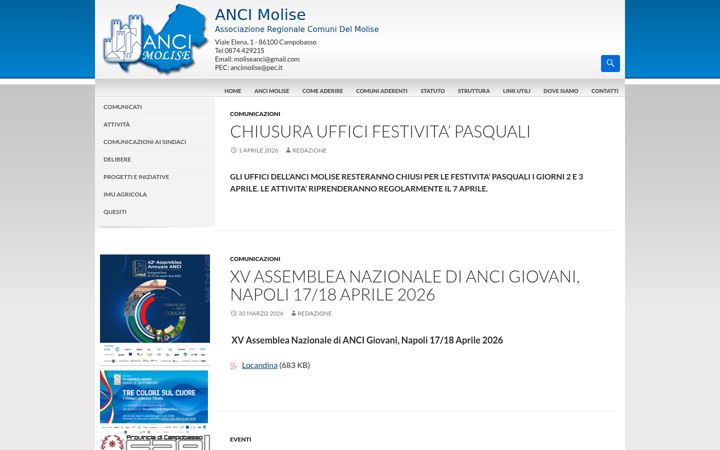Image resolution: width=720 pixels, height=450 pixels.
Task: Click the ANCI Molise site title
Action: (x=260, y=15)
